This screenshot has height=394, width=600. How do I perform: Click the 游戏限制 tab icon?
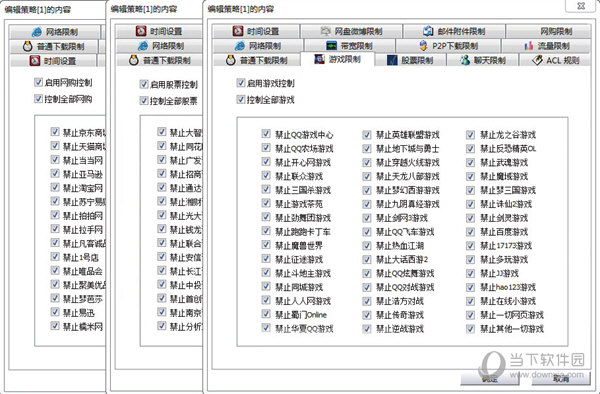(x=320, y=59)
